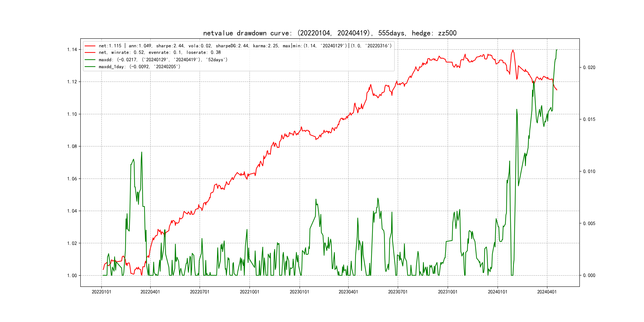Image resolution: width=644 pixels, height=322 pixels.
Task: Click the 1.08 left axis tick label
Action: pos(72,146)
